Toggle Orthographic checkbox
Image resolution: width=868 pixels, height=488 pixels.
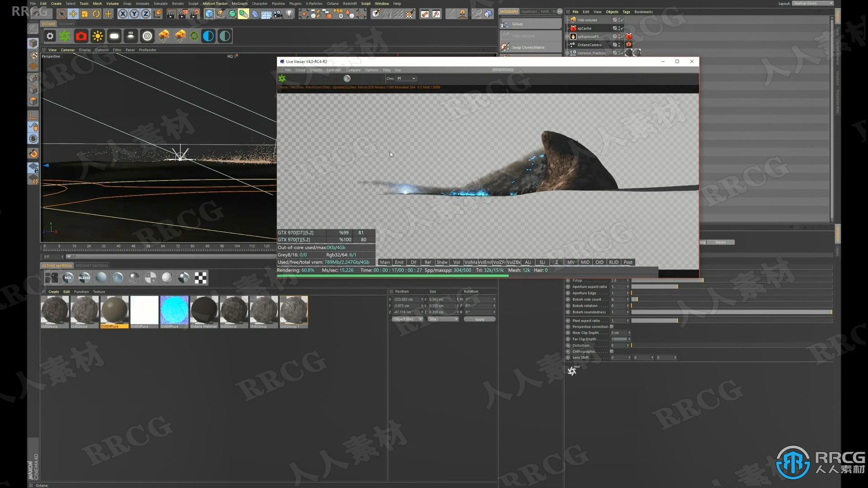(612, 351)
